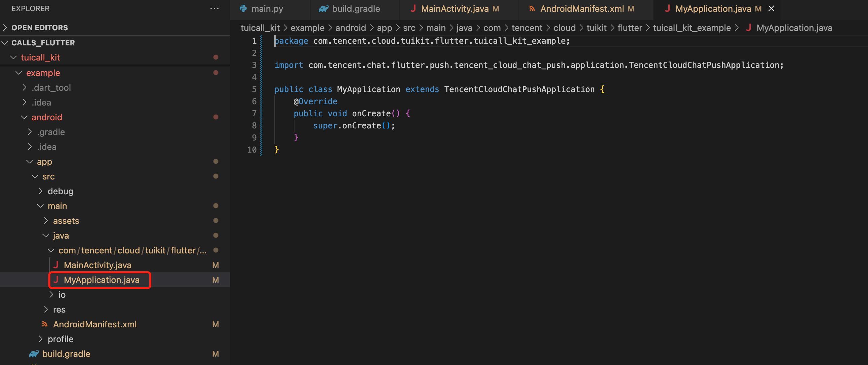Image resolution: width=868 pixels, height=365 pixels.
Task: Click the Java icon beside MainActivity.java in tree
Action: click(56, 265)
